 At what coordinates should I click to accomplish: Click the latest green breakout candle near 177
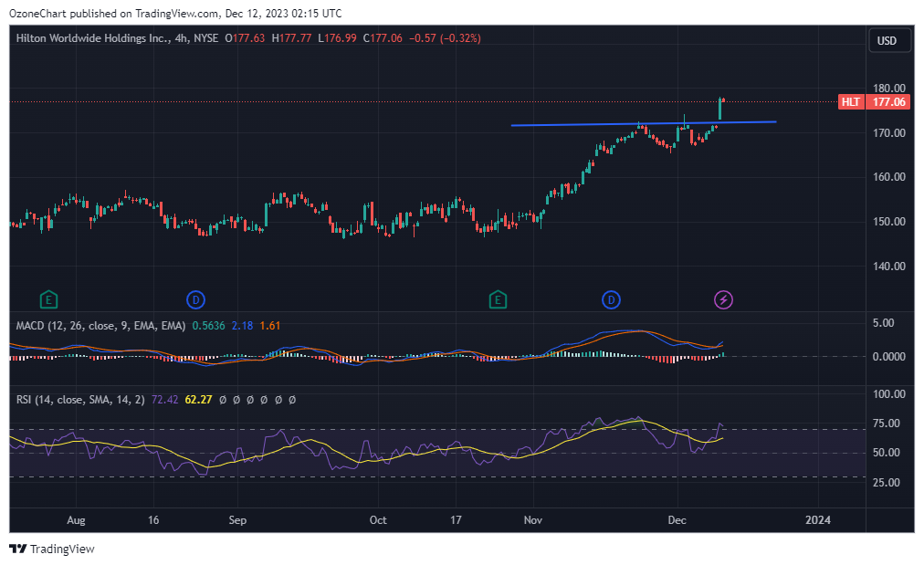click(719, 109)
